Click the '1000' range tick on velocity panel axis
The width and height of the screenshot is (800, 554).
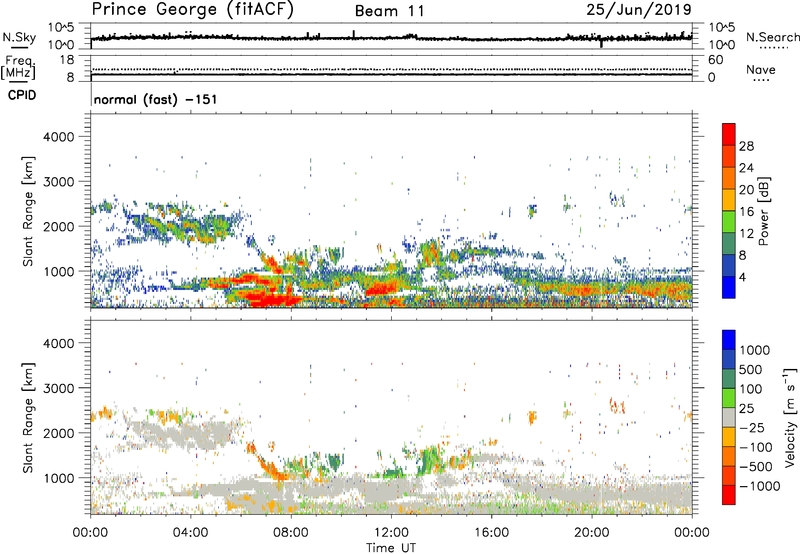click(x=58, y=478)
